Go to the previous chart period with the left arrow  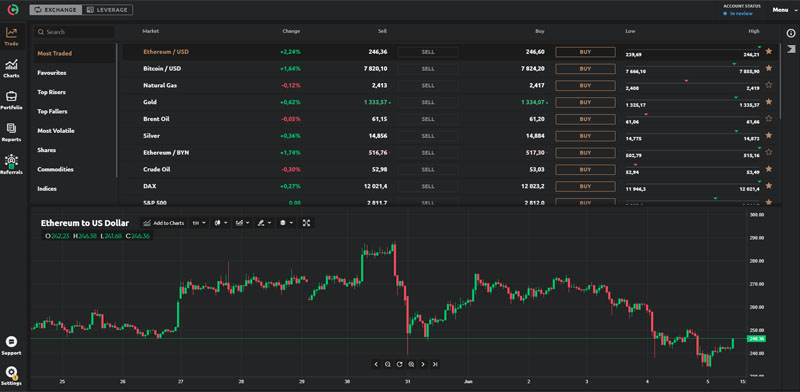pyautogui.click(x=376, y=364)
